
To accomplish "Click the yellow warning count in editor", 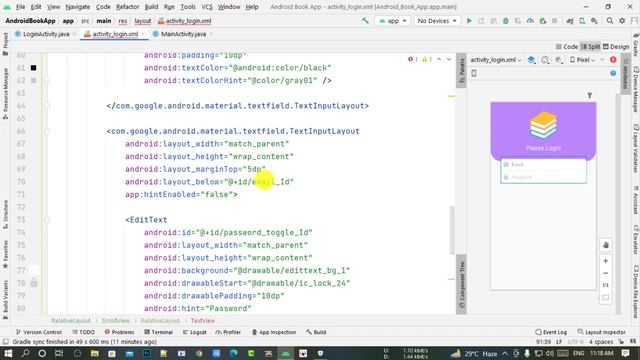I will point(427,60).
